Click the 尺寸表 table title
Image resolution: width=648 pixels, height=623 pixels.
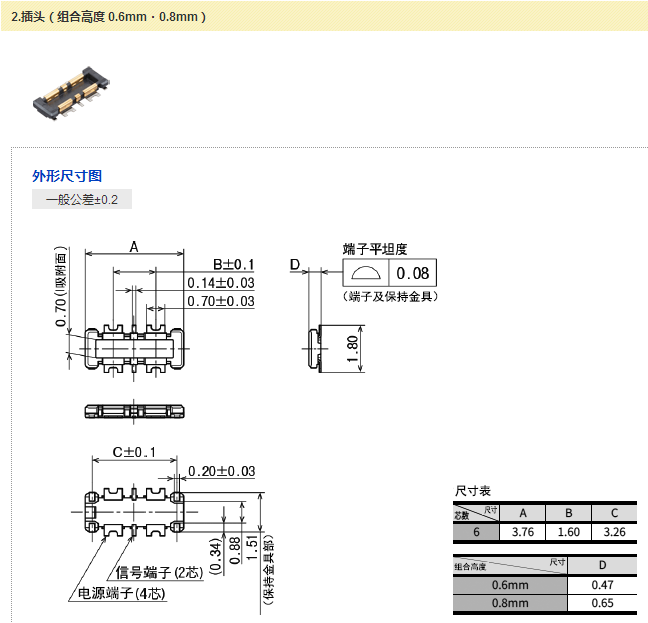(473, 492)
